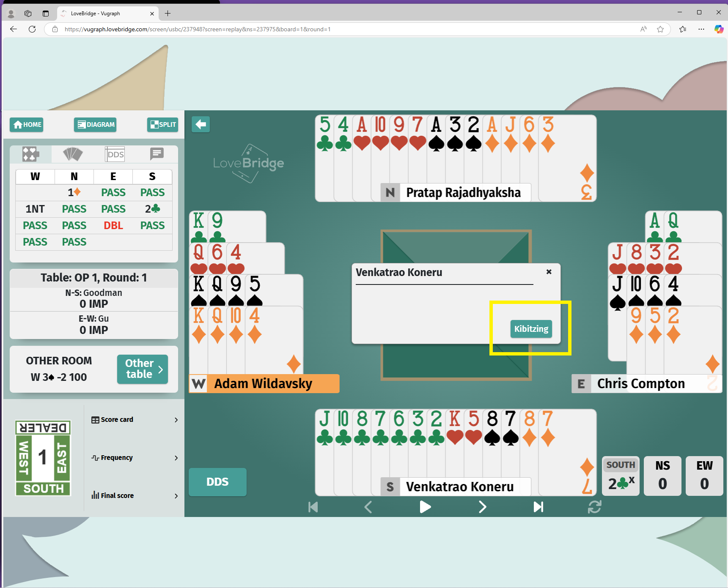Click the Kibitzing button

pyautogui.click(x=531, y=329)
